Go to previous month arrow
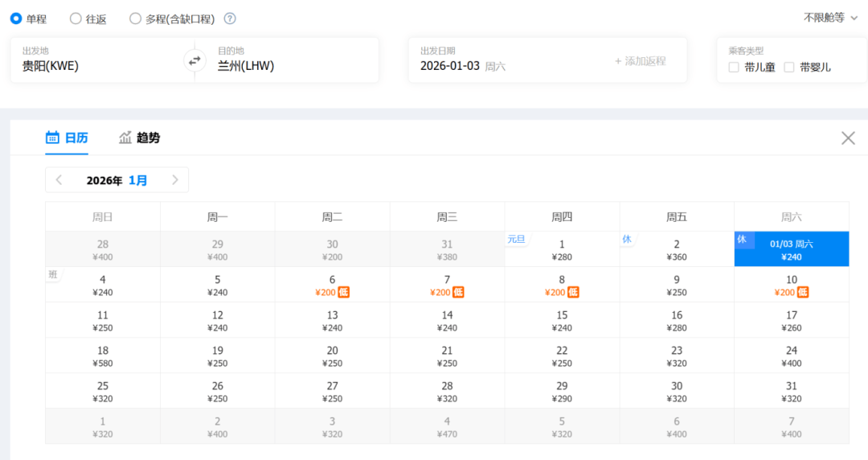Screen dimensions: 868x460 (x=59, y=180)
